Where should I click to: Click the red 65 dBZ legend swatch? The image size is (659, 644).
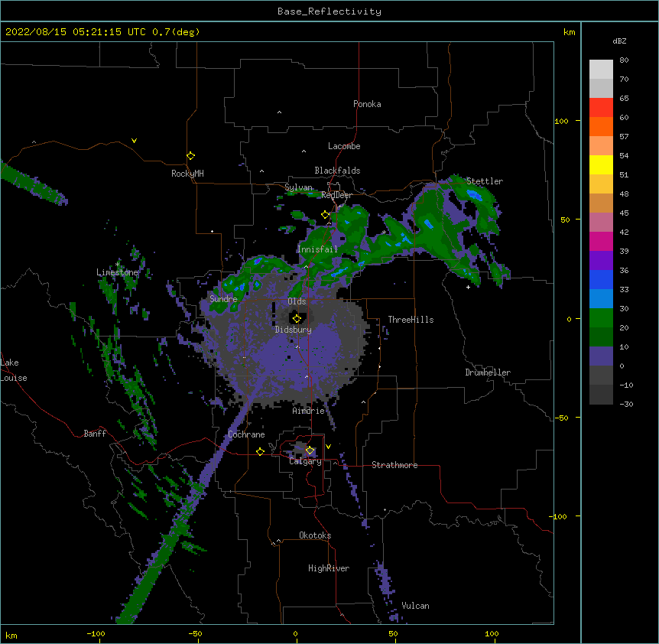tap(601, 107)
